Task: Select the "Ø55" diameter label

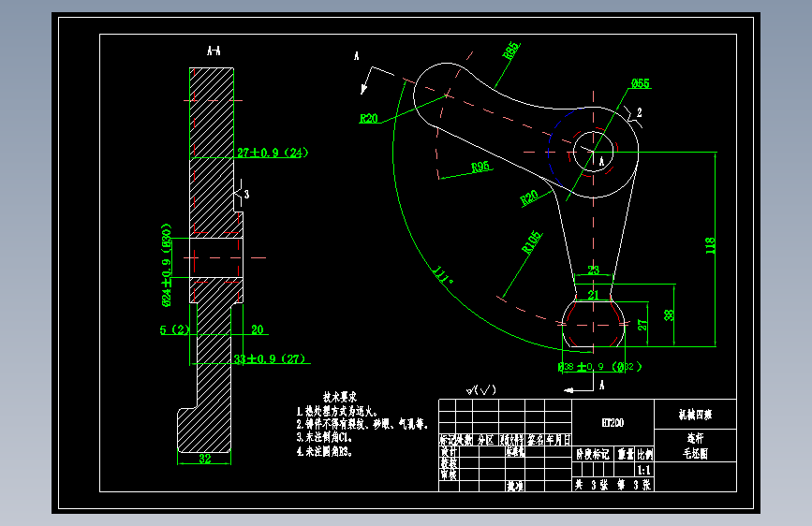Action: point(641,83)
